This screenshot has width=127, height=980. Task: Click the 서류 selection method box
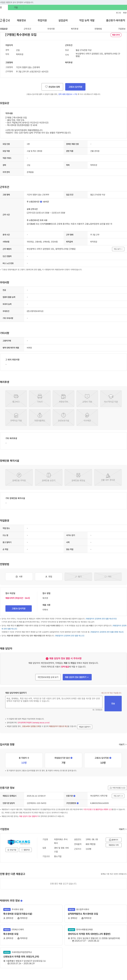[19, 576]
